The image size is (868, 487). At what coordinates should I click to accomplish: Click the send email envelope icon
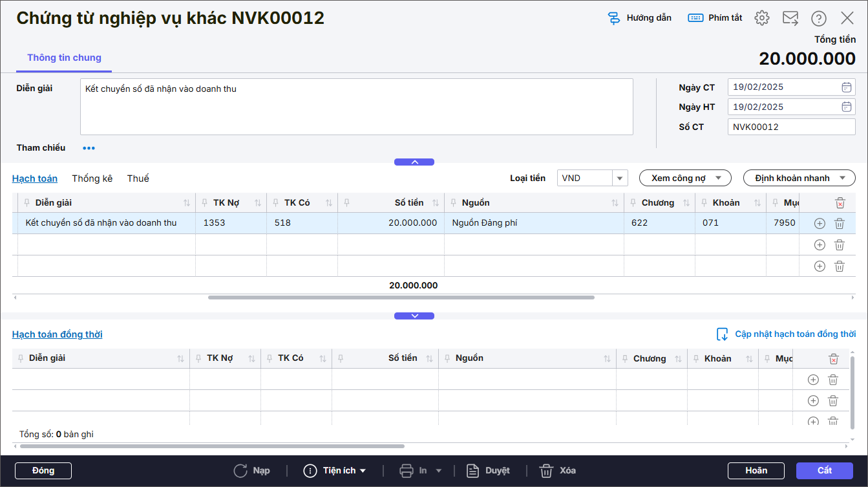(790, 18)
